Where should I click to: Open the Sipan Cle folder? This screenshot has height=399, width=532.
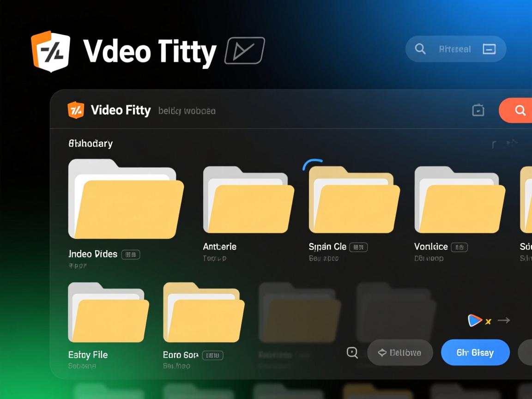pos(354,200)
